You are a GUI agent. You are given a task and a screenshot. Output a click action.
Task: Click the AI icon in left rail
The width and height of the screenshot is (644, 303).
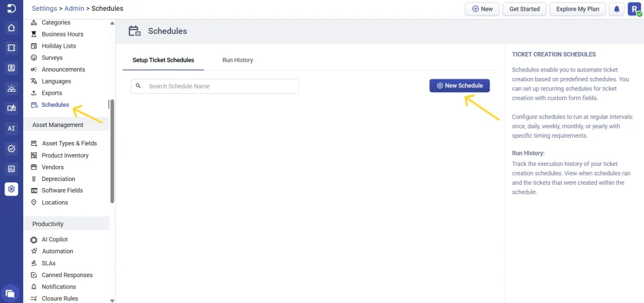pyautogui.click(x=11, y=128)
